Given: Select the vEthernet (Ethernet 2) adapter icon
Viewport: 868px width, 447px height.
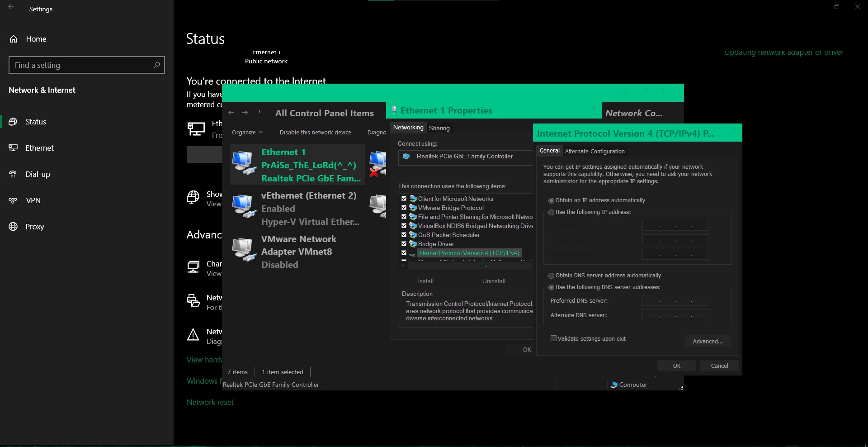Looking at the screenshot, I should click(x=244, y=207).
